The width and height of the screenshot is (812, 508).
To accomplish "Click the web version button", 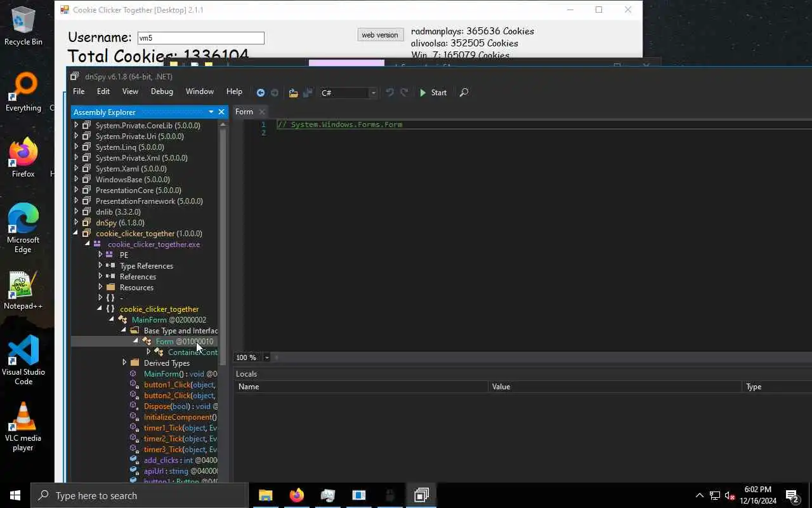I will click(380, 35).
